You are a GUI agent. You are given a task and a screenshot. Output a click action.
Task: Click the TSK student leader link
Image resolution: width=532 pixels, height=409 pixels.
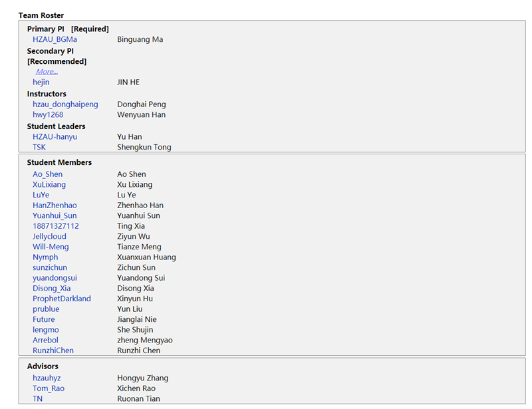click(x=39, y=148)
